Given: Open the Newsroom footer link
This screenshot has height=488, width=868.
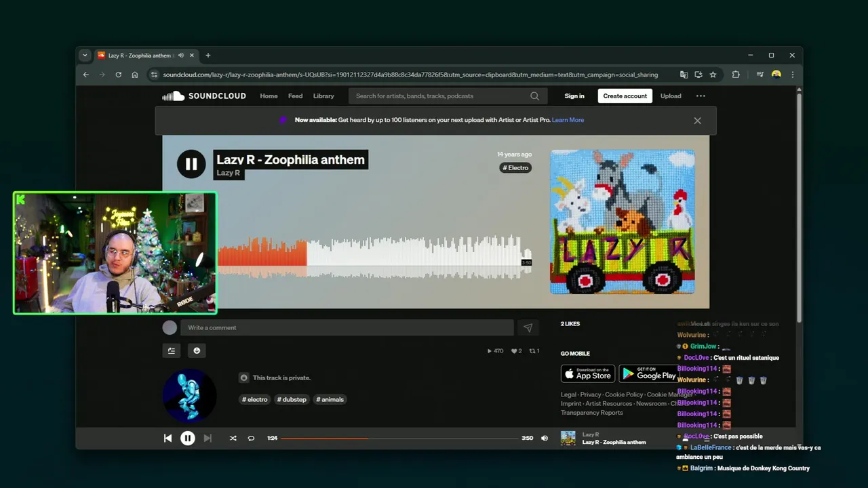Looking at the screenshot, I should click(x=652, y=404).
